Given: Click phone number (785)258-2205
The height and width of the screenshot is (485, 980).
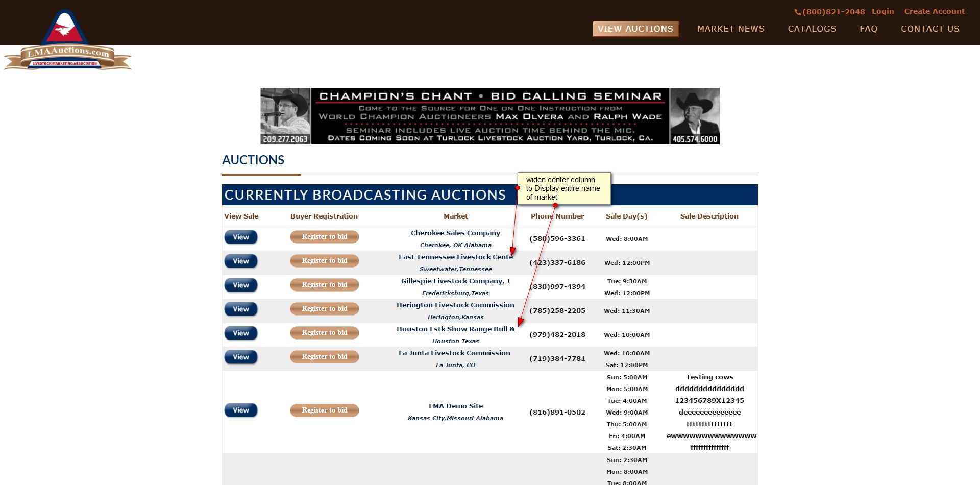Looking at the screenshot, I should (557, 311).
